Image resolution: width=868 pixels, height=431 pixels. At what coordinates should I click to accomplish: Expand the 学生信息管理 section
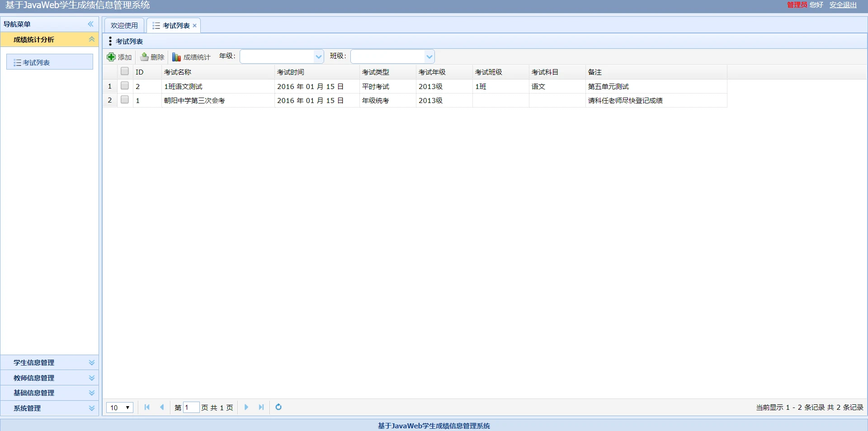[x=92, y=362]
